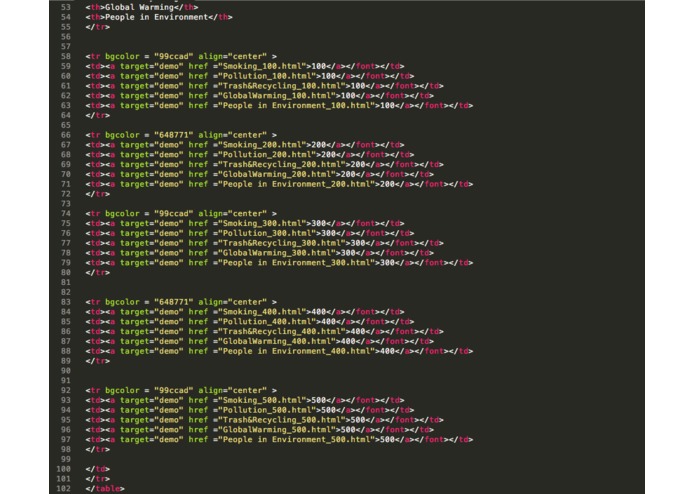Click the link text 300 on line 75
The width and height of the screenshot is (695, 494).
coord(318,223)
